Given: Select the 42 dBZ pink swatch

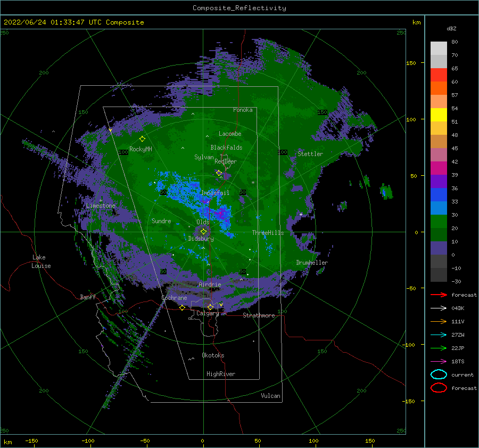Looking at the screenshot, I should pyautogui.click(x=439, y=154).
